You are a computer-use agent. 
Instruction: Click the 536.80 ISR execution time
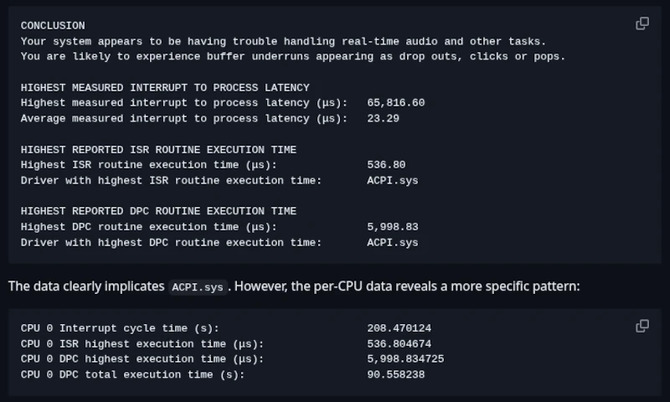pos(386,165)
